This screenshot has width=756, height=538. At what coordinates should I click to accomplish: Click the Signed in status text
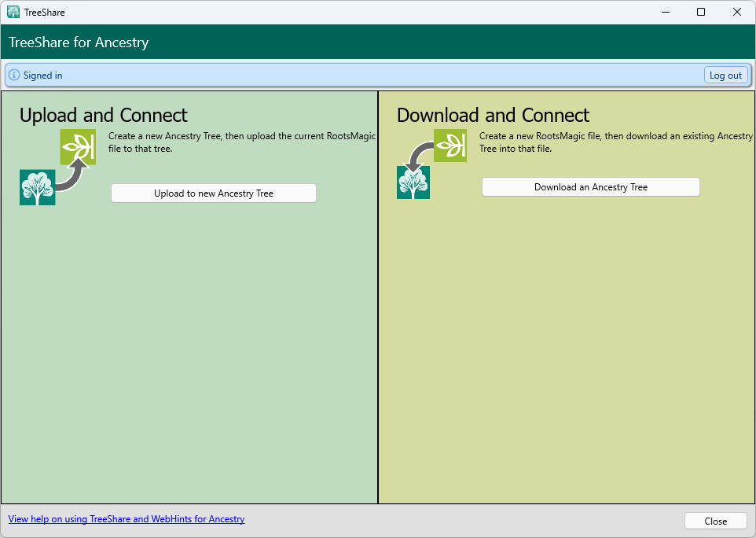point(43,76)
